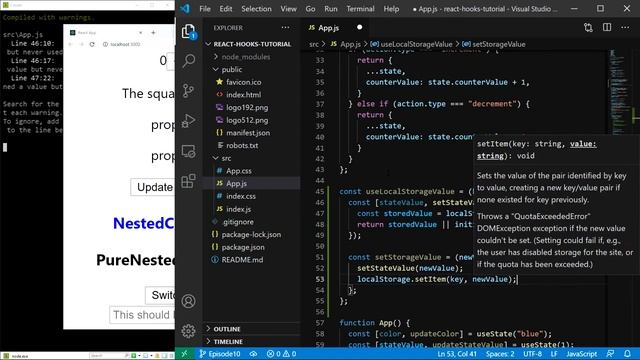Open the Help menu

(391, 9)
